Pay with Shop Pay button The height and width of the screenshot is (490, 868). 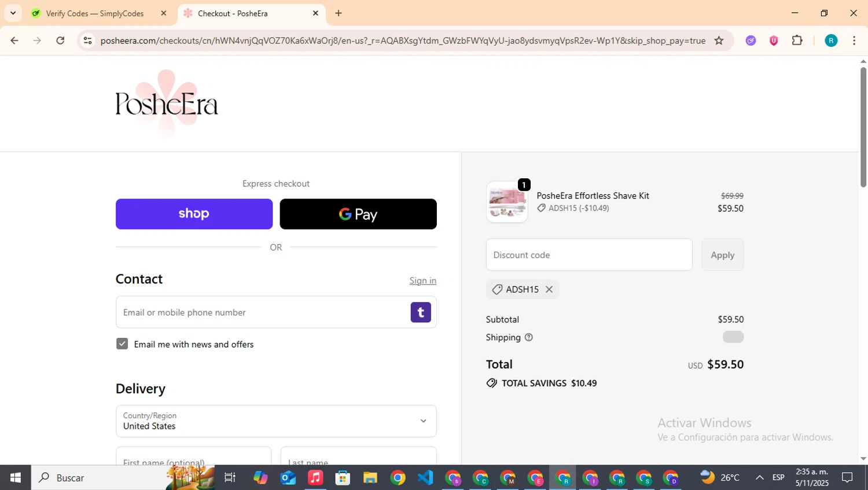[x=194, y=214]
